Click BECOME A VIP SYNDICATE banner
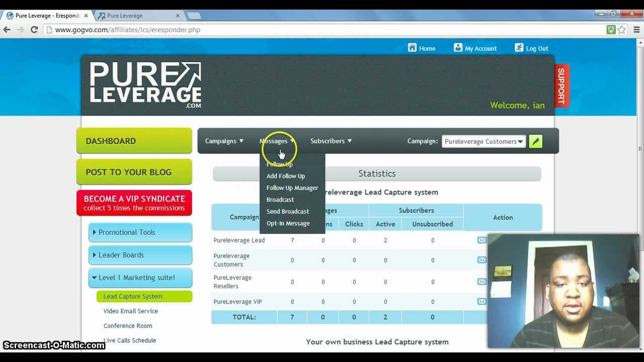Screen dimensions: 644x362 click(x=134, y=203)
